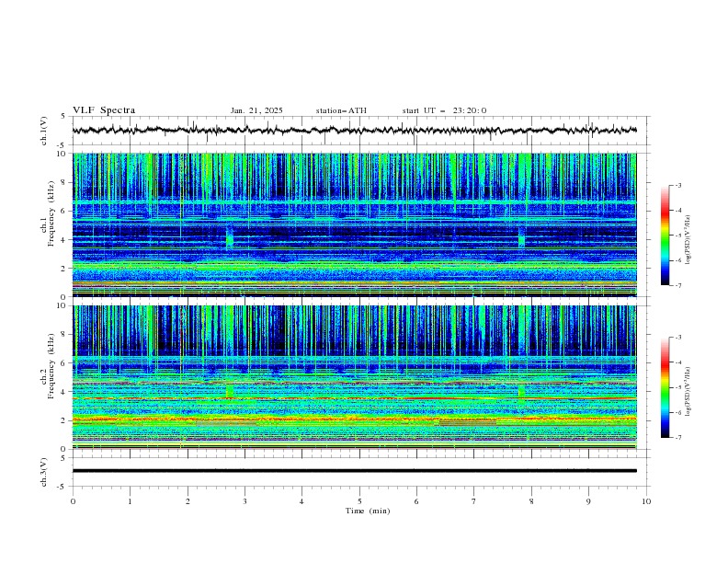
Task: Click the "VLF Spectra" plot title
Action: [104, 110]
